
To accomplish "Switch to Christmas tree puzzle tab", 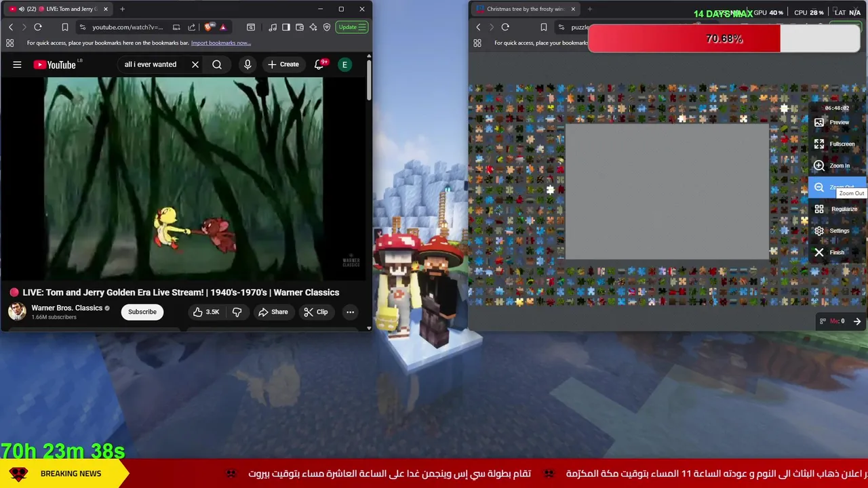I will [525, 9].
